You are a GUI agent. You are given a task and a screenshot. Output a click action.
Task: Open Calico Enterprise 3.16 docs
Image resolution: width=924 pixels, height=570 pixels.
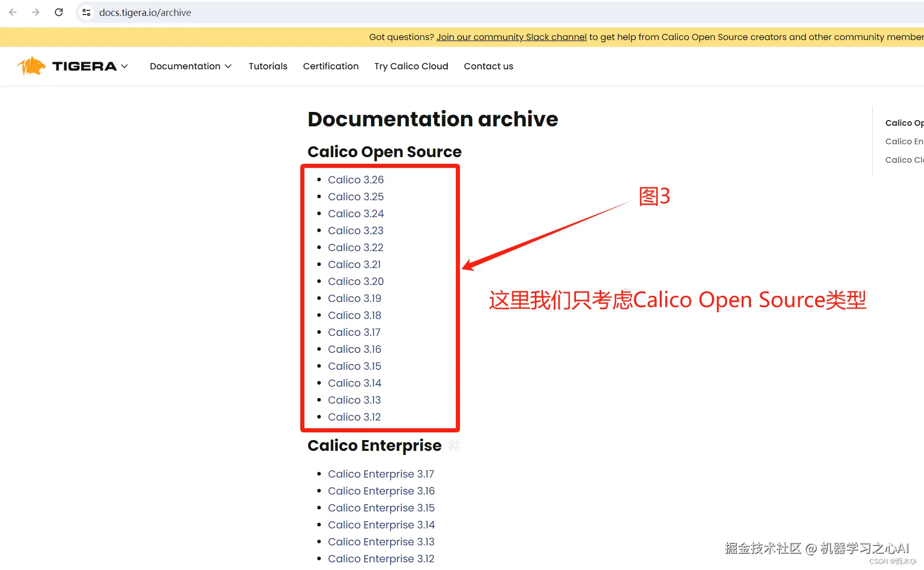381,491
